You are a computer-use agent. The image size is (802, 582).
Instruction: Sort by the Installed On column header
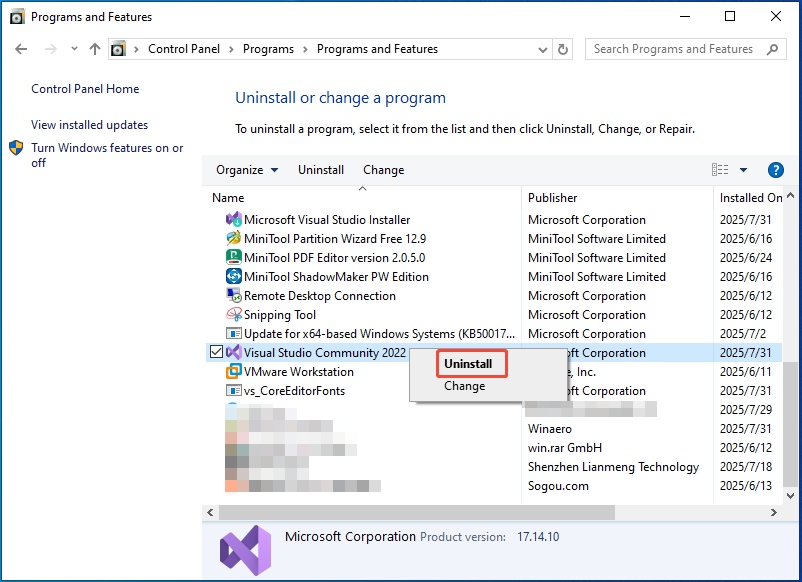pyautogui.click(x=750, y=197)
